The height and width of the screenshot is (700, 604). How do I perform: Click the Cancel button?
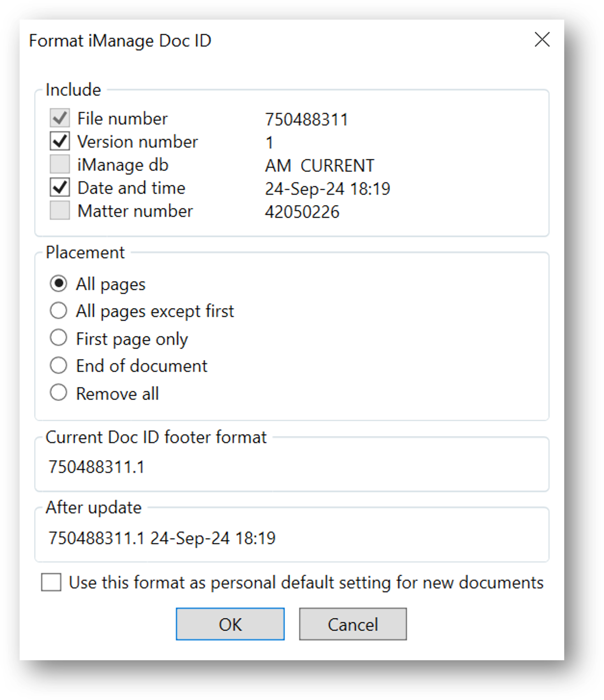(352, 624)
